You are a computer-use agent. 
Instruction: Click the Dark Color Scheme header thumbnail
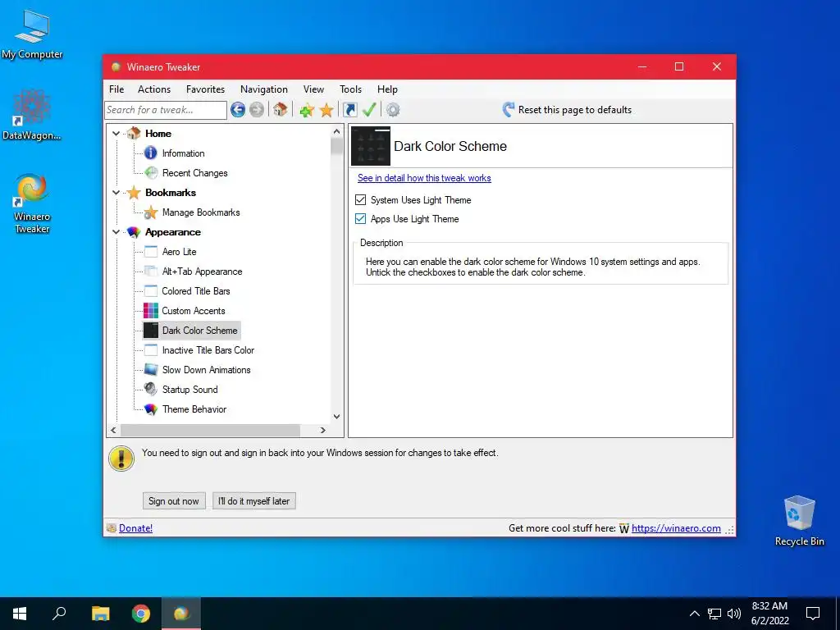point(371,146)
